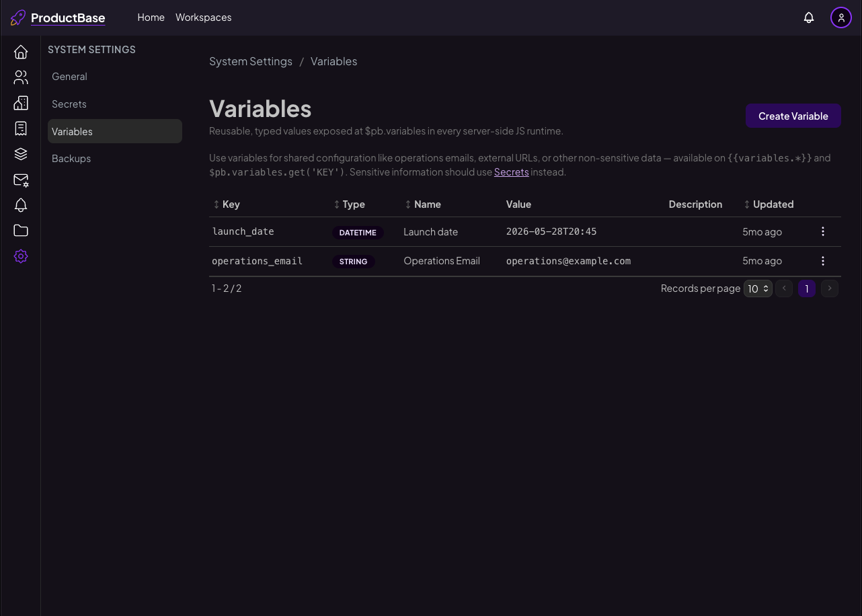Open Secrets settings section

[x=115, y=104]
